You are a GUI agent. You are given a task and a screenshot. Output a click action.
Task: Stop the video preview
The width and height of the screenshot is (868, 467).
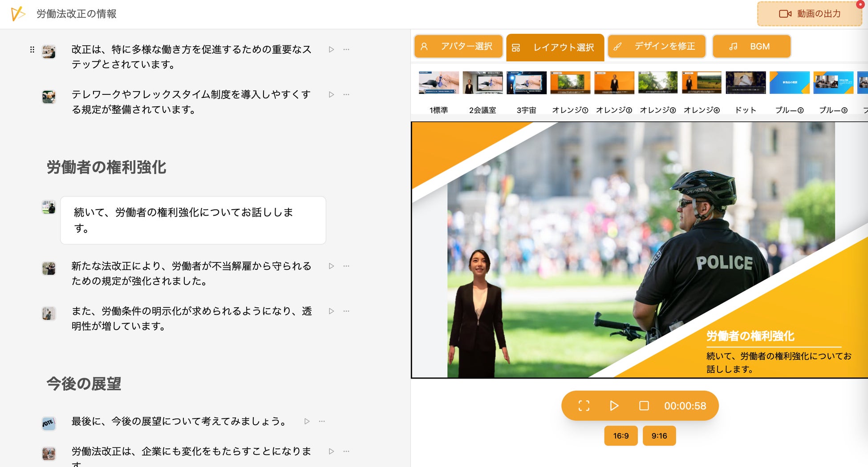(644, 406)
